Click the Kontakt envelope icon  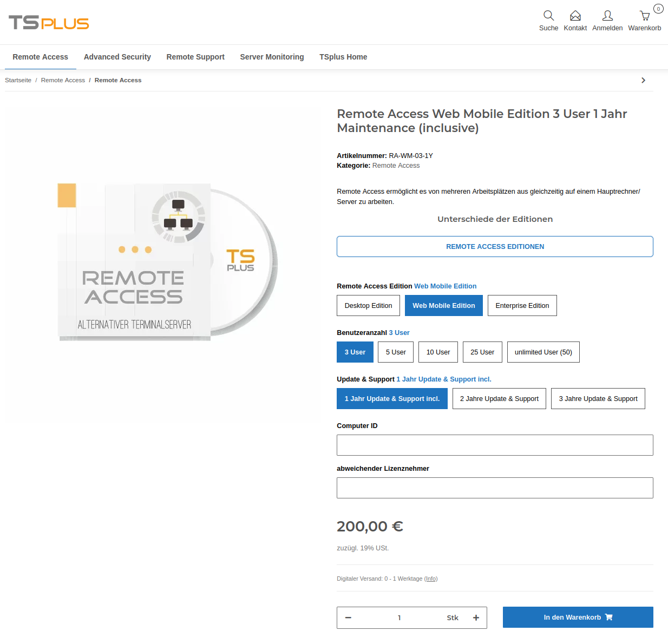pyautogui.click(x=575, y=16)
